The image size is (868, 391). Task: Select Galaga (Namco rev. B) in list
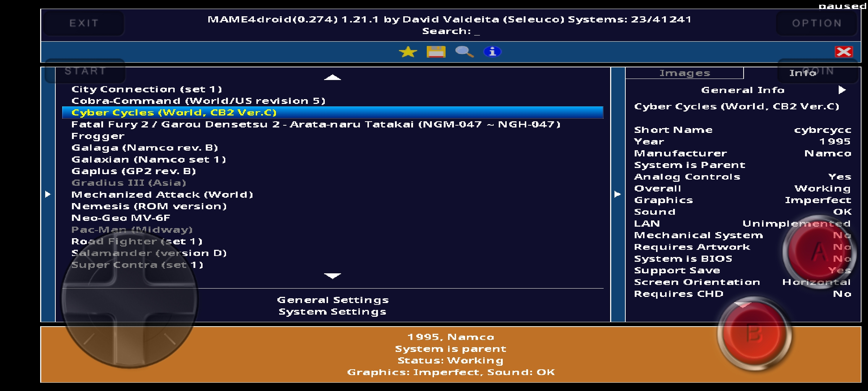145,148
